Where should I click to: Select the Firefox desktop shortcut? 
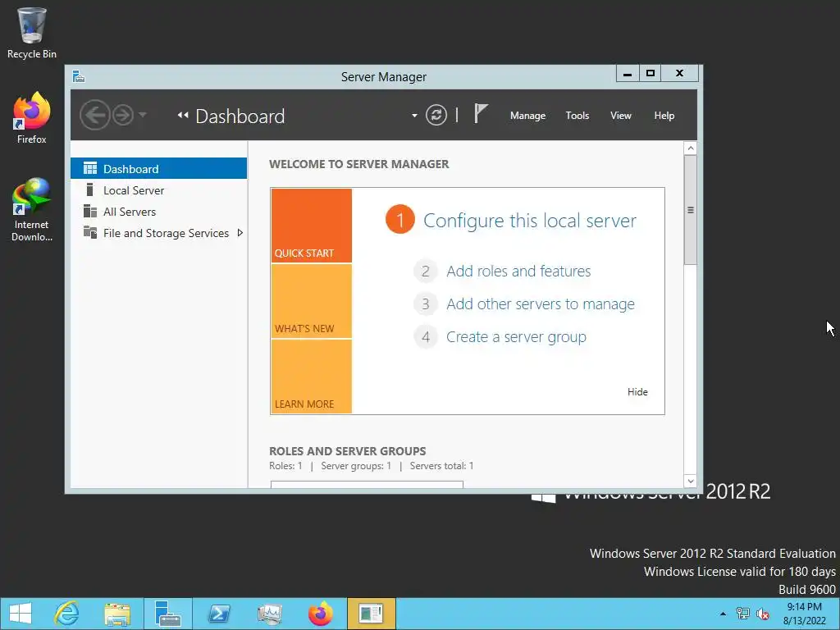(x=32, y=118)
